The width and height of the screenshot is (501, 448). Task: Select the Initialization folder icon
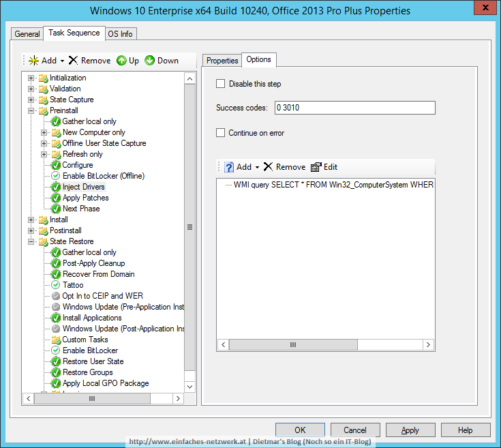click(44, 78)
